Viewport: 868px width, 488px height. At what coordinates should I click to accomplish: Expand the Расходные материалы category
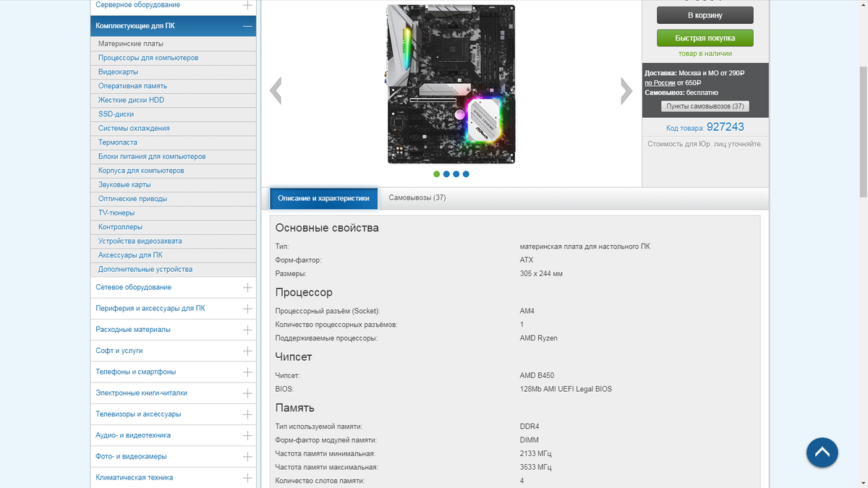247,330
